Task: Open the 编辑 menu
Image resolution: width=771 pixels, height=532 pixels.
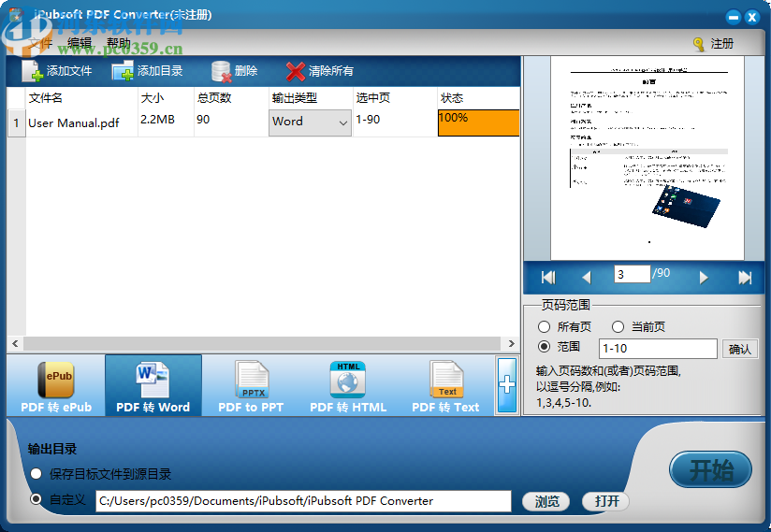Action: [80, 43]
